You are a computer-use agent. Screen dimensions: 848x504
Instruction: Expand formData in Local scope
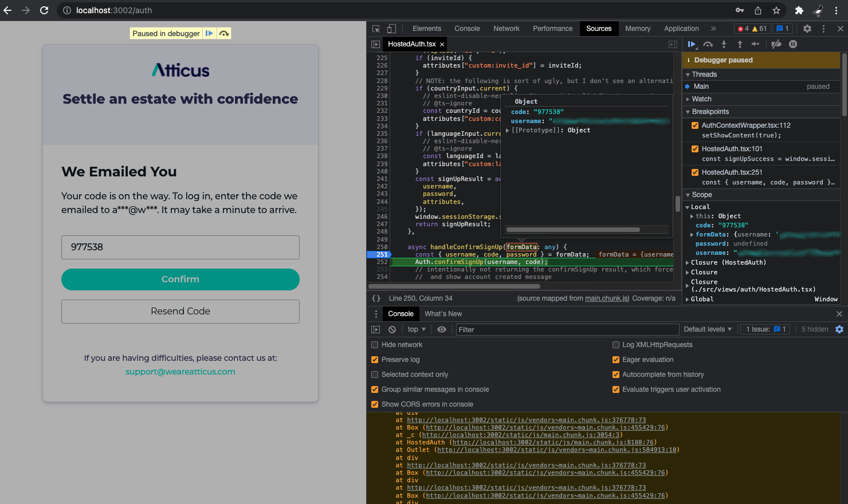click(692, 235)
